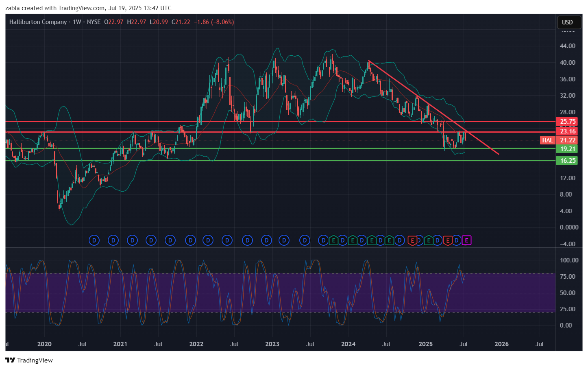Image resolution: width=588 pixels, height=369 pixels.
Task: Click the magenta upcoming earnings E marker
Action: [466, 240]
